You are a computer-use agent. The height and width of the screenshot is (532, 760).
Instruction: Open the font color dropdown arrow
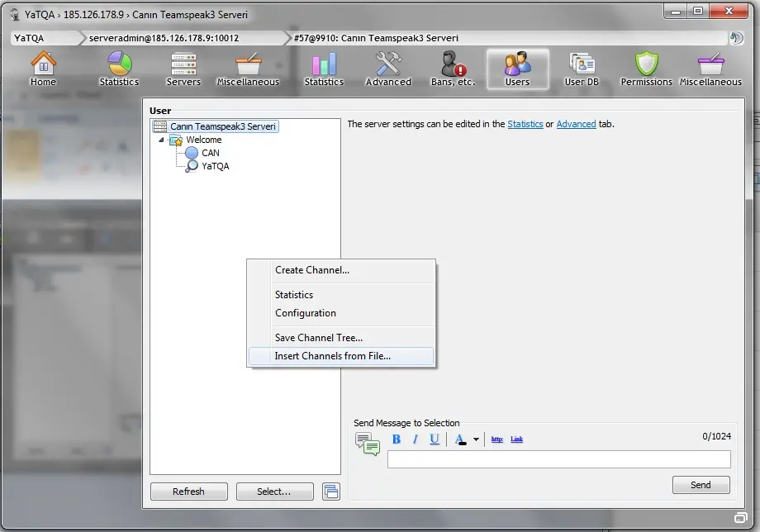476,439
